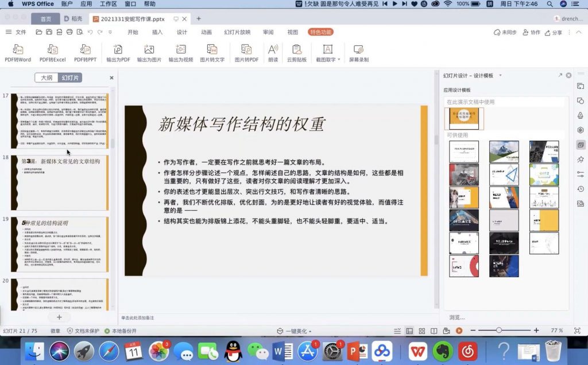Click the zoom slider handle in status bar
The height and width of the screenshot is (365, 588).
(x=499, y=331)
